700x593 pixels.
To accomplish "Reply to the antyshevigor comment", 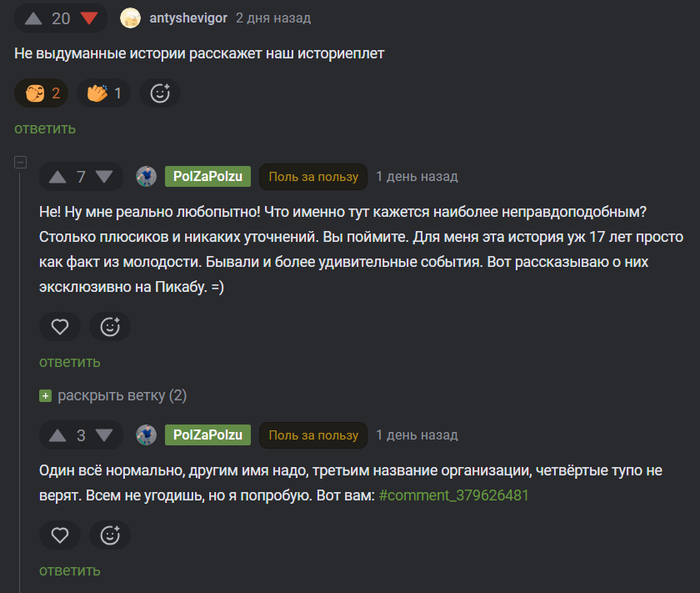I will tap(45, 128).
